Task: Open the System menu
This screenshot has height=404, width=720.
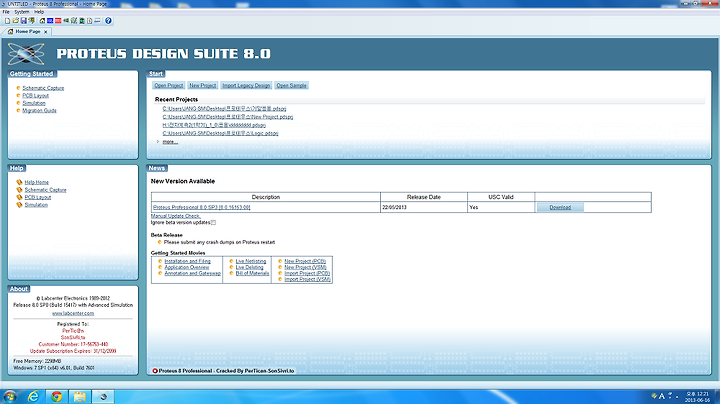Action: click(22, 11)
